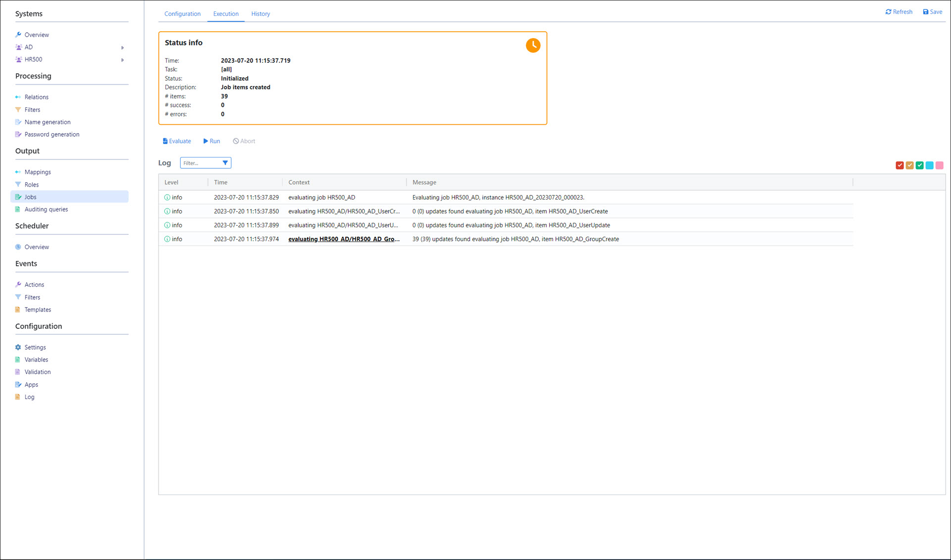This screenshot has width=951, height=560.
Task: Click the Evaluate button
Action: (177, 141)
